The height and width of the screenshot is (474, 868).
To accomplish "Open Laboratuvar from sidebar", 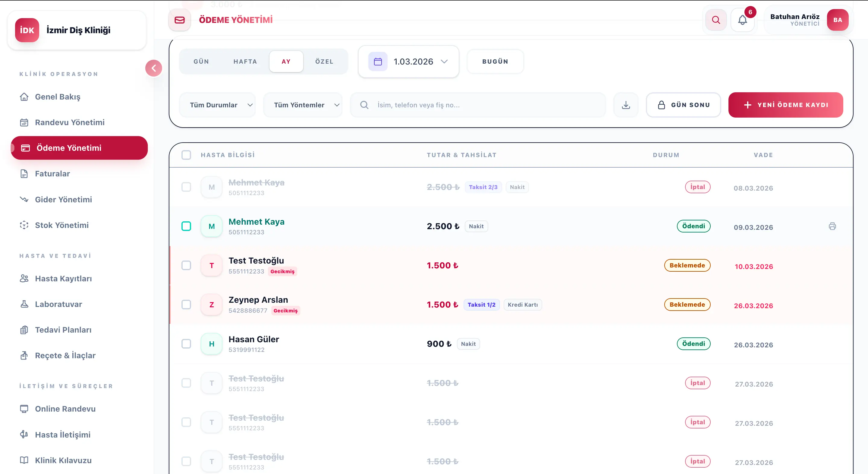I will pos(58,304).
